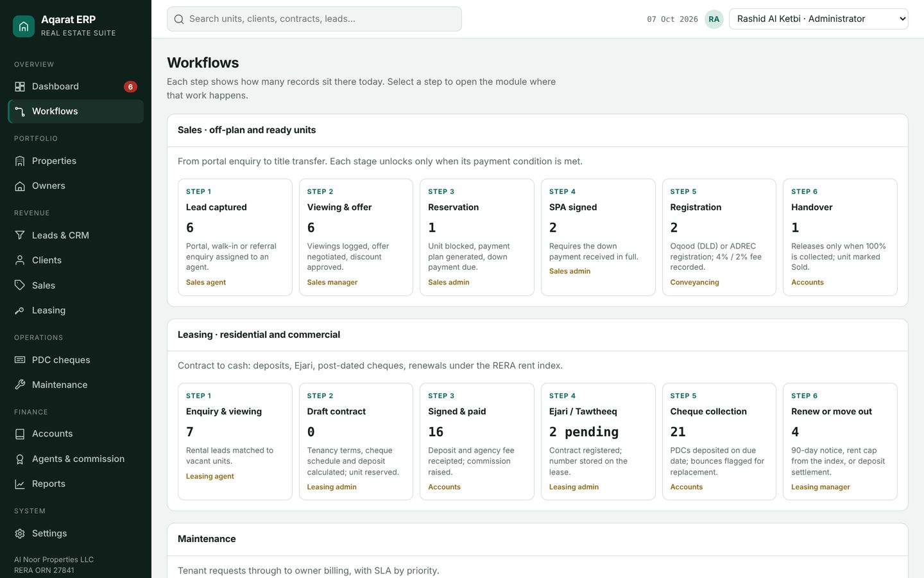The width and height of the screenshot is (924, 578).
Task: Open the Reports section
Action: [76, 484]
